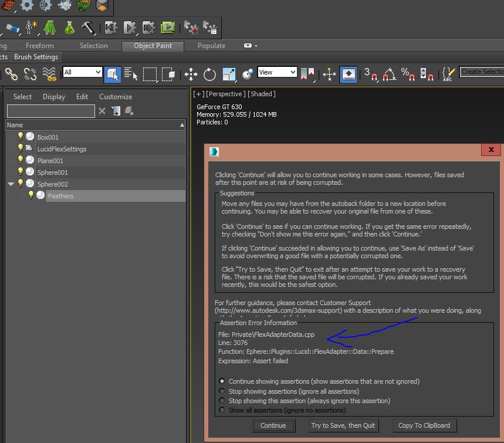Open the Customize menu in Scene Explorer
Screen dimensions: 504x443
116,97
